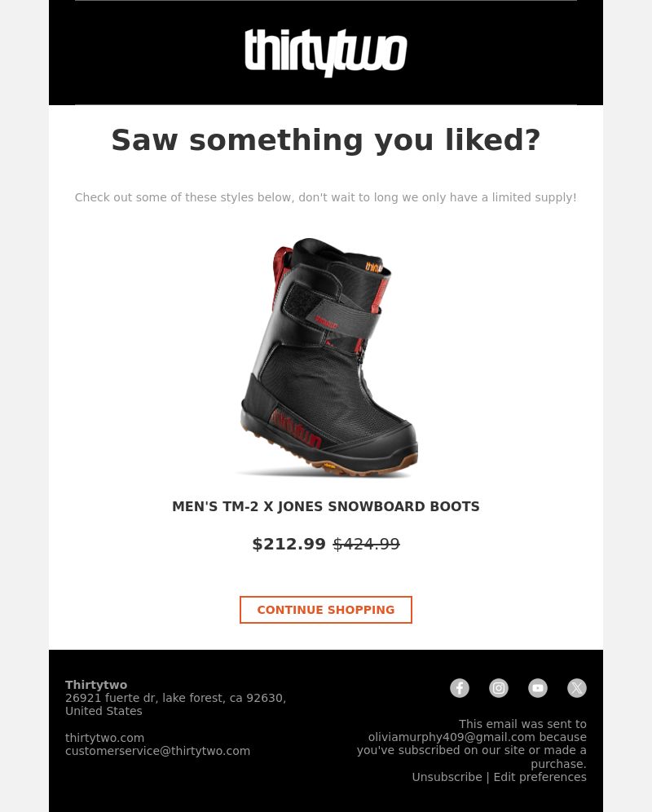The height and width of the screenshot is (812, 652).
Task: Open the Facebook social icon
Action: (x=460, y=688)
